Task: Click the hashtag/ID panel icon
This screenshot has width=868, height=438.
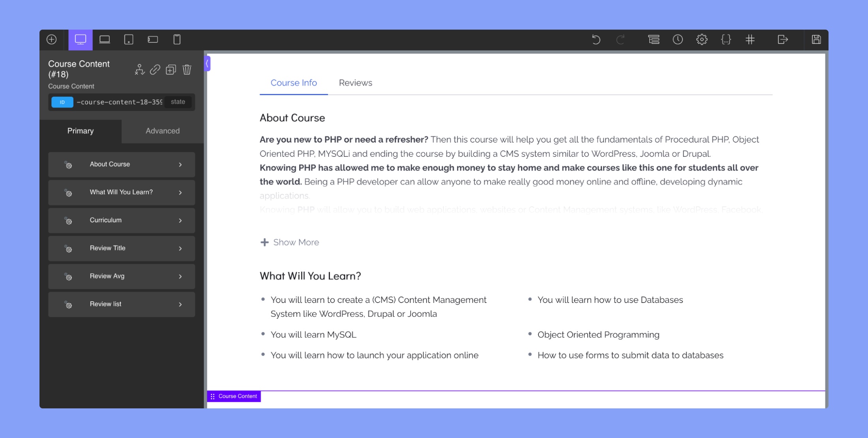Action: [x=750, y=39]
